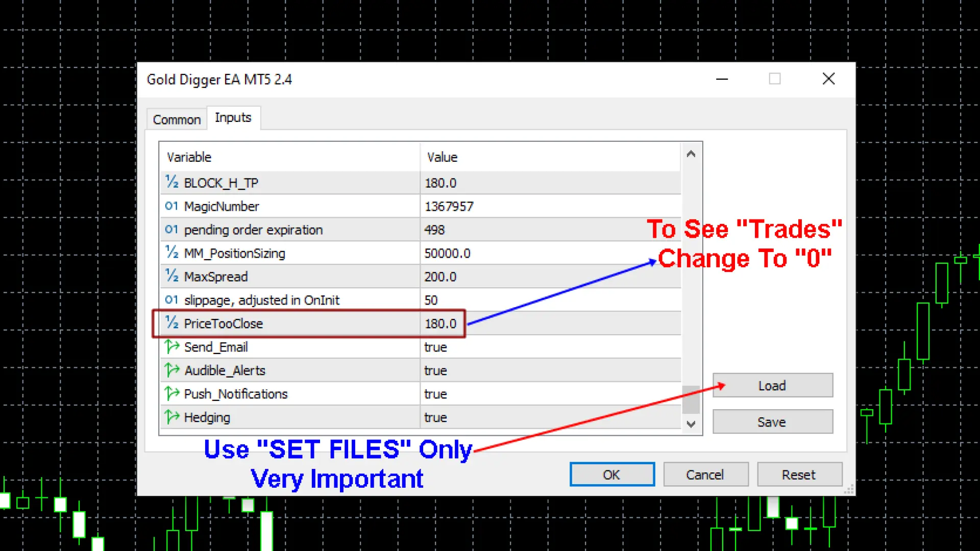This screenshot has height=551, width=980.
Task: Toggle the Push_Notifications true value
Action: 435,394
